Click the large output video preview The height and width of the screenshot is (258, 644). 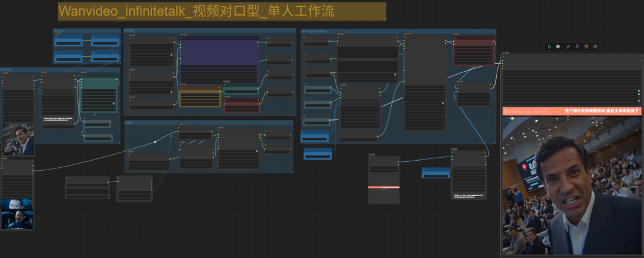[572, 185]
